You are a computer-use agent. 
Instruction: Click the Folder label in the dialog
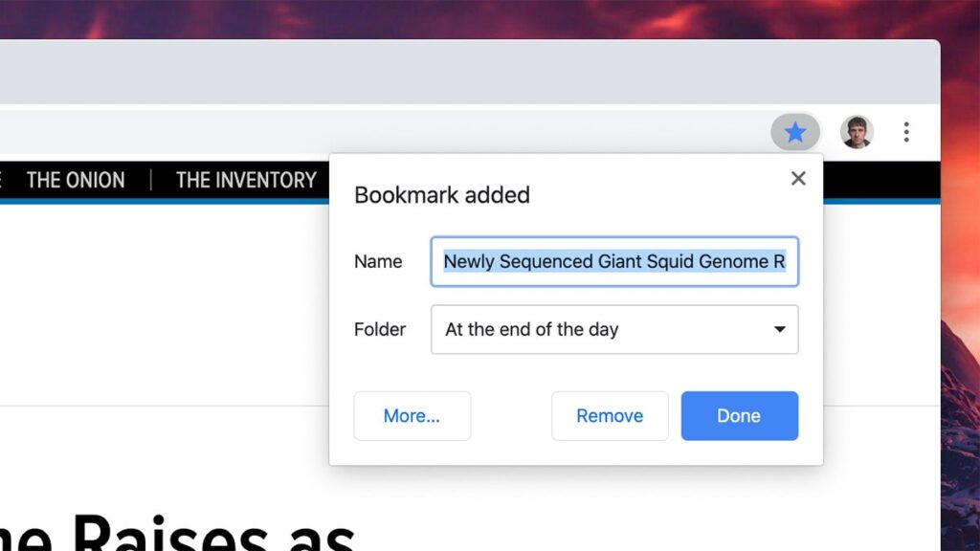(379, 329)
